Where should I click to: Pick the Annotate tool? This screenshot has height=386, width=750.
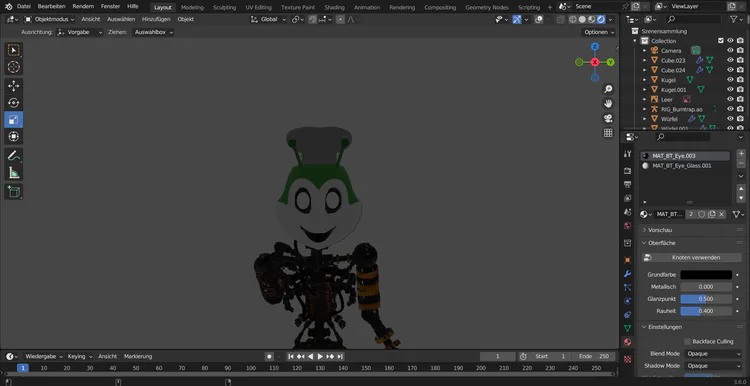[x=13, y=155]
